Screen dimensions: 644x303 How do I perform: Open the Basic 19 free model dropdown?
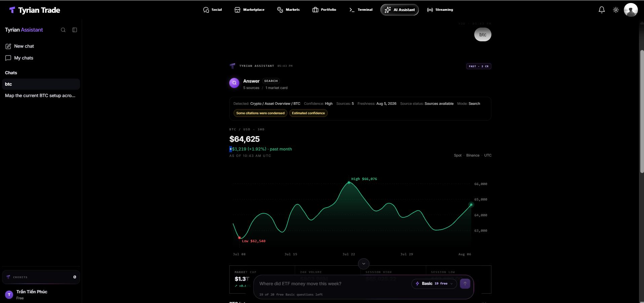(434, 284)
